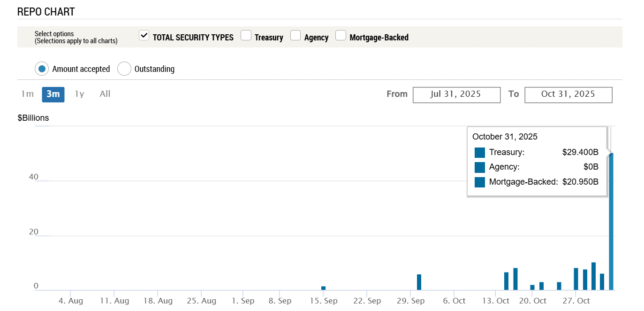Select the bar just after 29. Sep

(419, 282)
